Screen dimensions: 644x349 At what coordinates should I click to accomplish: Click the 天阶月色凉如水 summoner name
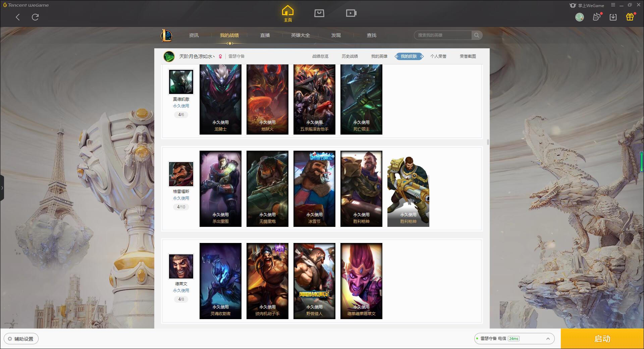(x=197, y=56)
